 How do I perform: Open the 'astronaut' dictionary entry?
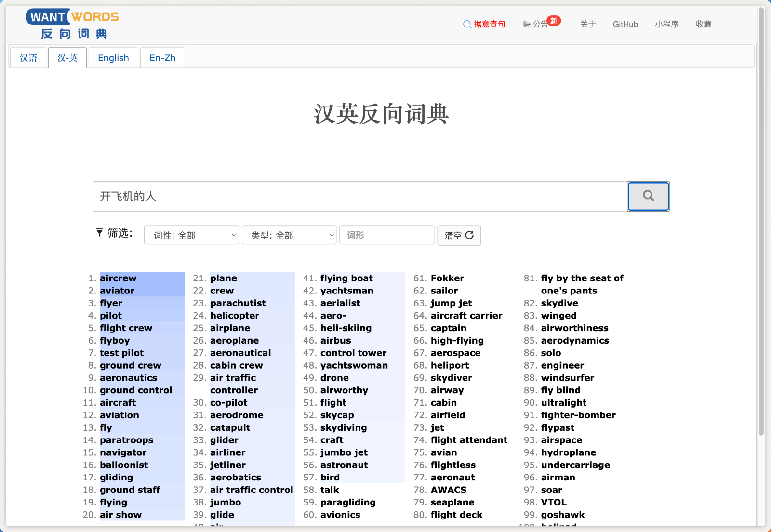click(344, 465)
